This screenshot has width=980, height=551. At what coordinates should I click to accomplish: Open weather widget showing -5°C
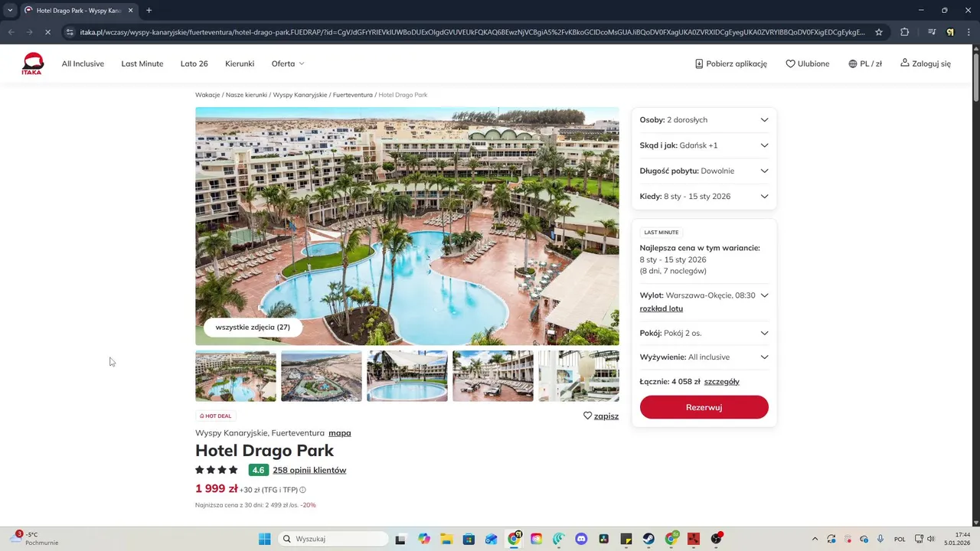pos(35,539)
